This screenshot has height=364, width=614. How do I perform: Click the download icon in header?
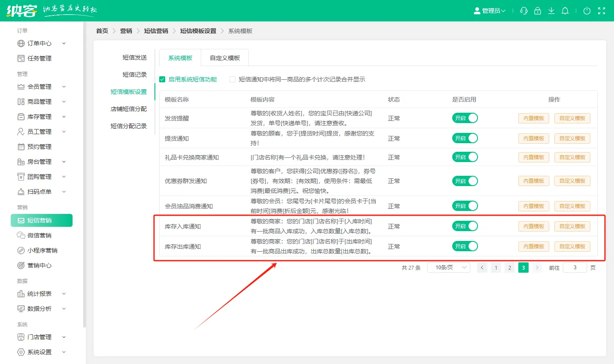(551, 11)
